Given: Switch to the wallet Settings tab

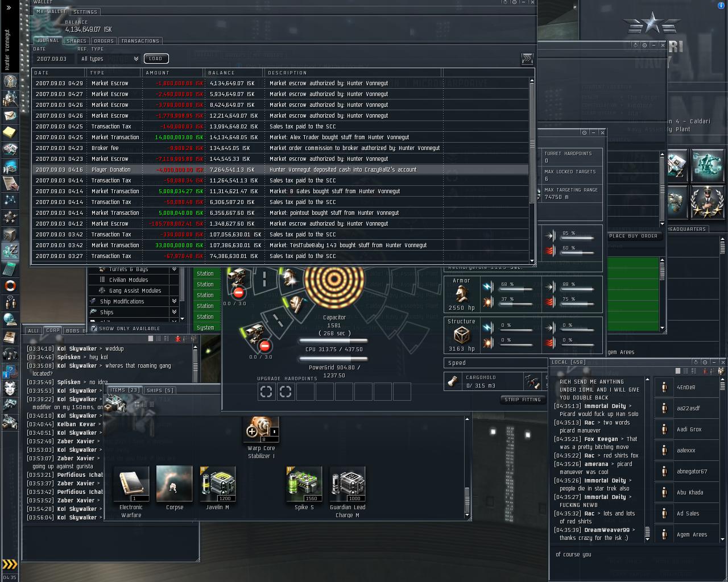Looking at the screenshot, I should click(85, 11).
